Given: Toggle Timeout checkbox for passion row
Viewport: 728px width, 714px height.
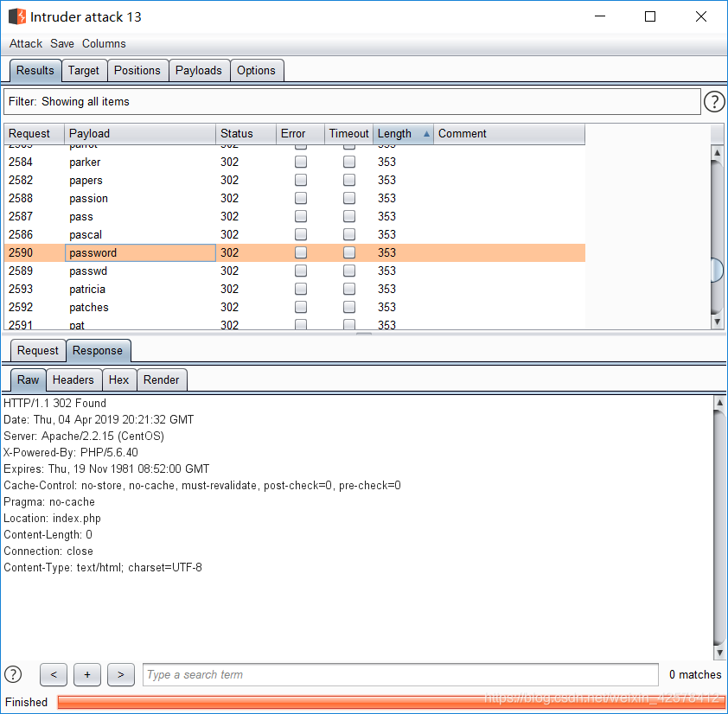Looking at the screenshot, I should [349, 198].
